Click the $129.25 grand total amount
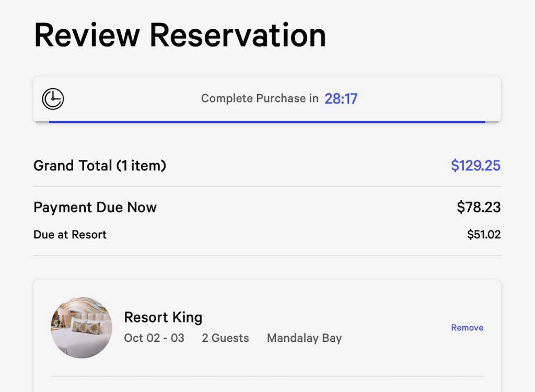 (x=475, y=166)
